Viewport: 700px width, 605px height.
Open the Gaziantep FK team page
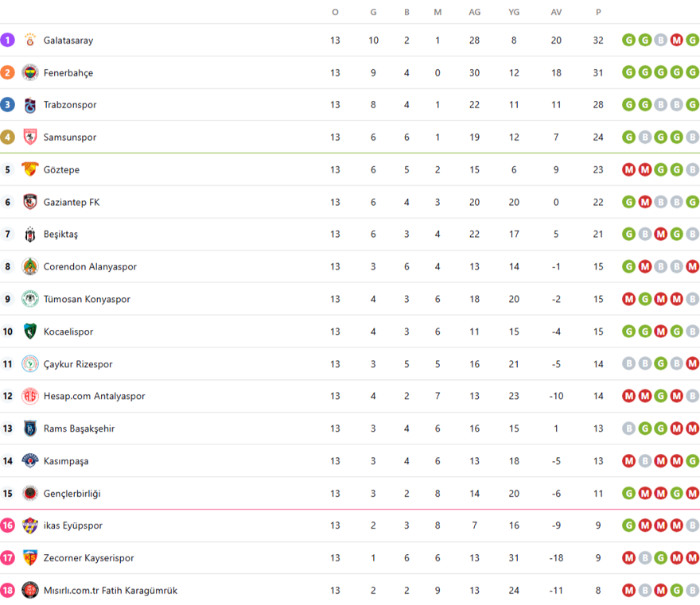71,202
